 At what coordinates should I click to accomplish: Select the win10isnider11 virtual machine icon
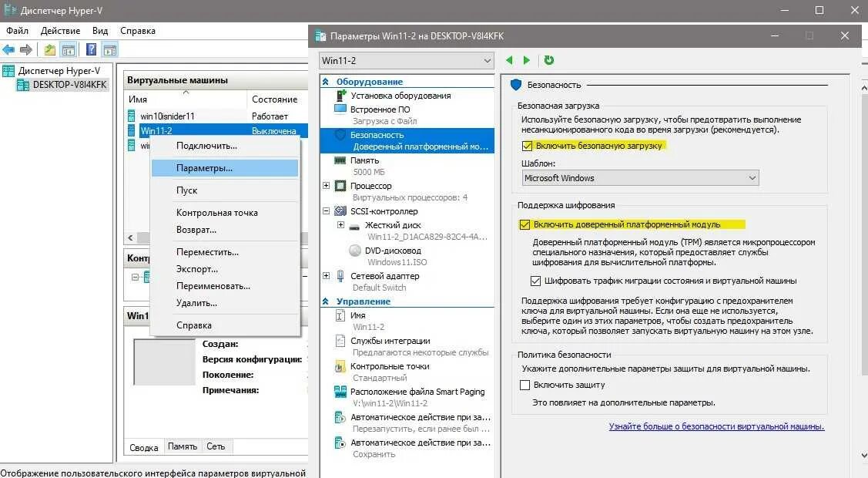point(131,116)
